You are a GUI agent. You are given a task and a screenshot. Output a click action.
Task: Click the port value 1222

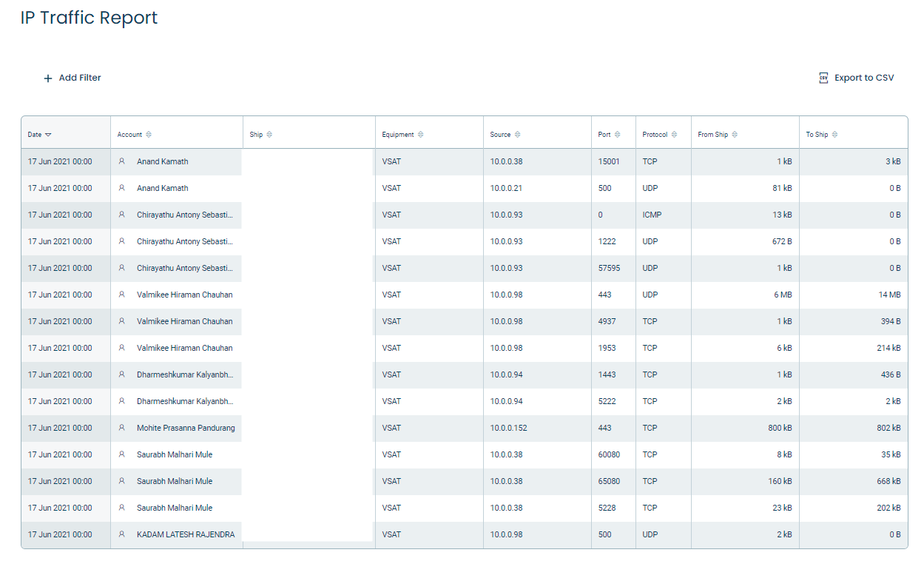tap(607, 241)
